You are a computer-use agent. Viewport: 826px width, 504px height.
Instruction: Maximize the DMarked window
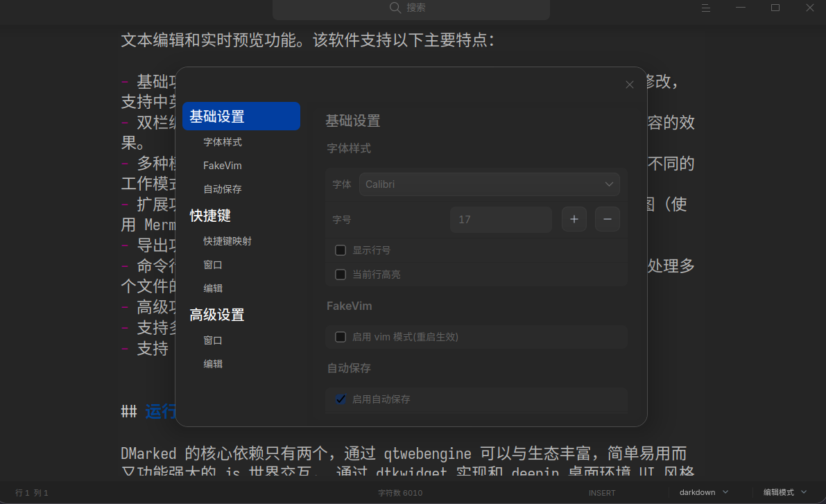pyautogui.click(x=775, y=8)
